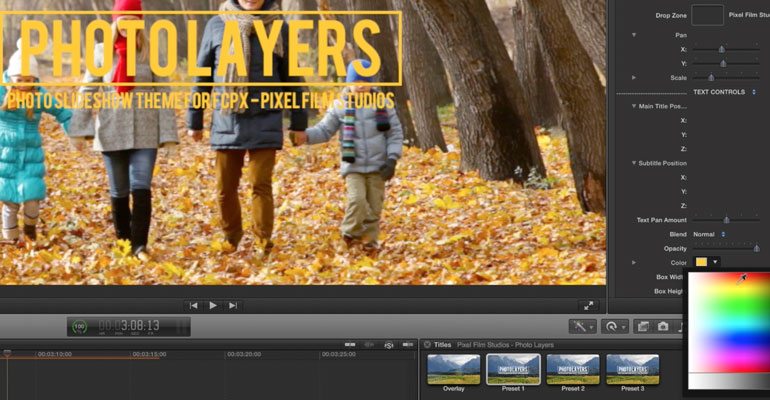770x400 pixels.
Task: Select the Preset 1 title thumbnail
Action: (x=513, y=369)
